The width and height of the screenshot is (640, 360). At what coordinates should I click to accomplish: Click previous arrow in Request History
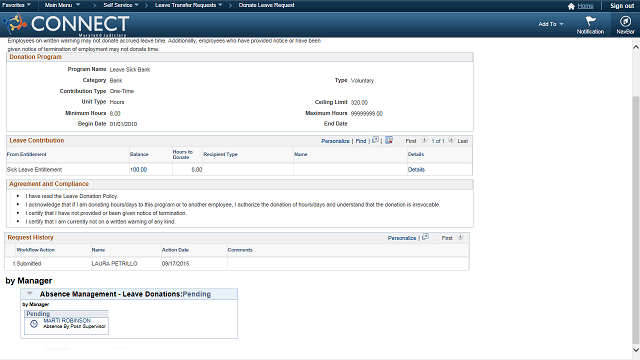click(460, 237)
